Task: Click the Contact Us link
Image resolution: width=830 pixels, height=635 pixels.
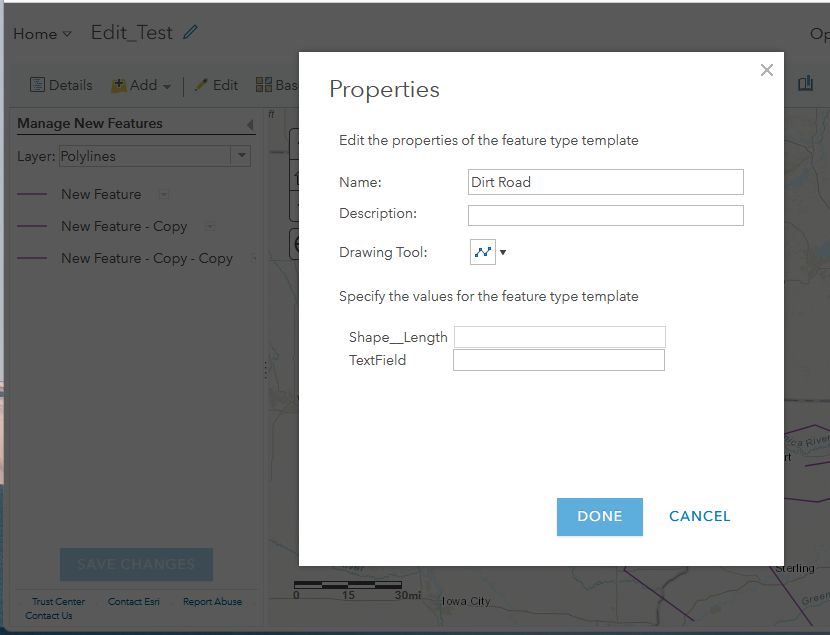Action: 48,615
